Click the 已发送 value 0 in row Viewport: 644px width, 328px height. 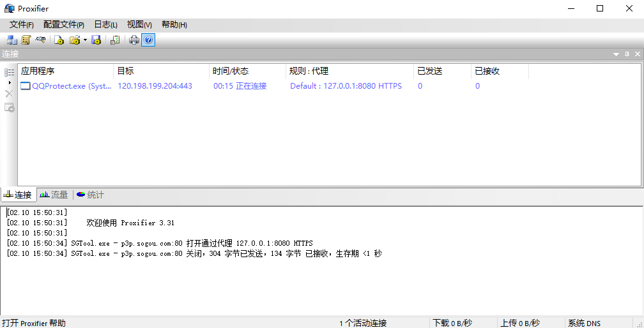click(420, 86)
